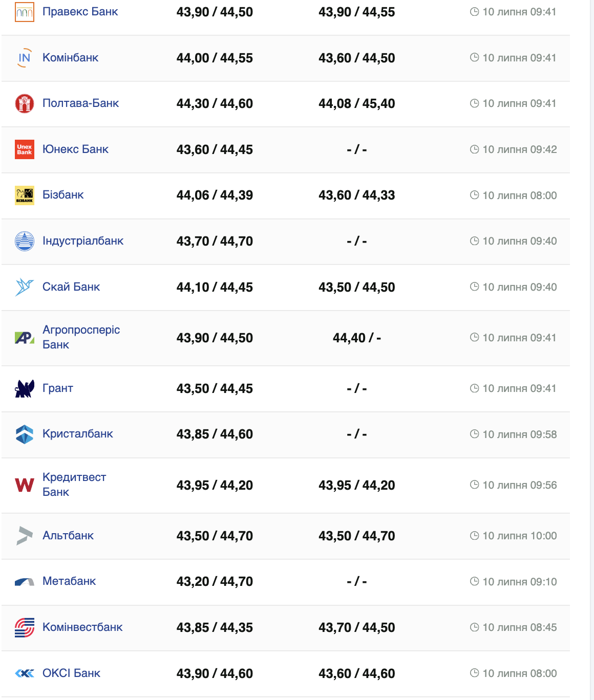Click the Правекс Банк logo icon
Screen dimensions: 594x700
(25, 12)
